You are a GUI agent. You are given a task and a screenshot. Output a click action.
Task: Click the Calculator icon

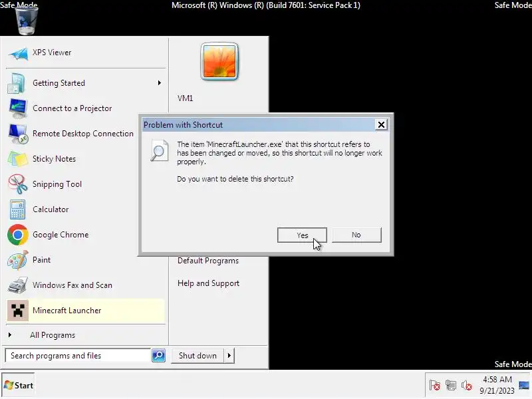tap(17, 209)
